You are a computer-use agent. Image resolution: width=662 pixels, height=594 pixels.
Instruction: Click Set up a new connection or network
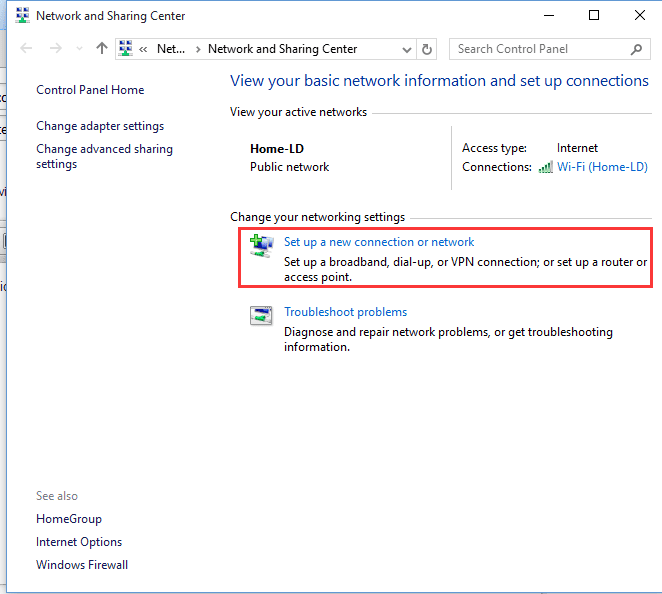pyautogui.click(x=379, y=242)
